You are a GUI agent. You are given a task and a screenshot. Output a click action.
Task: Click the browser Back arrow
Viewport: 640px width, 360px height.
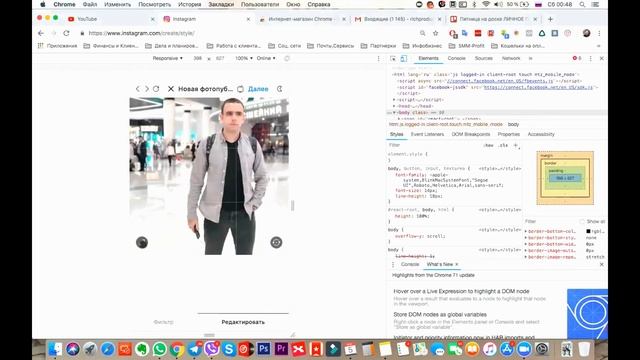[41, 33]
